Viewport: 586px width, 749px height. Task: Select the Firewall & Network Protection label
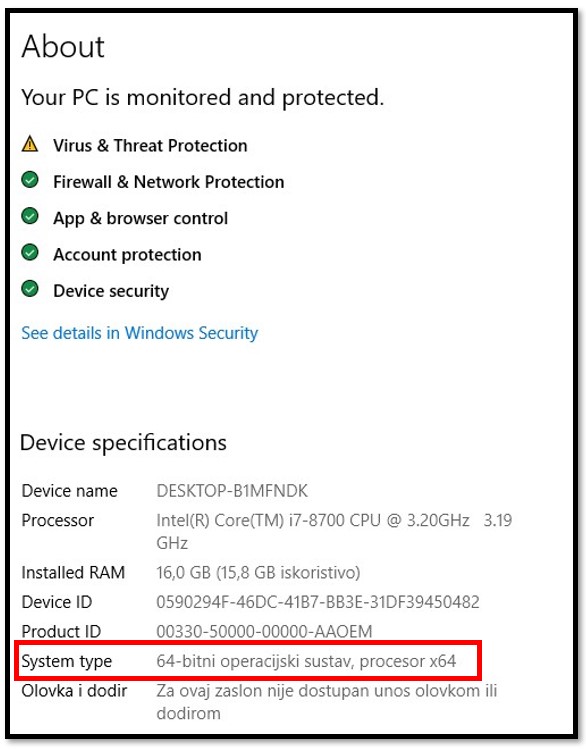click(x=169, y=182)
